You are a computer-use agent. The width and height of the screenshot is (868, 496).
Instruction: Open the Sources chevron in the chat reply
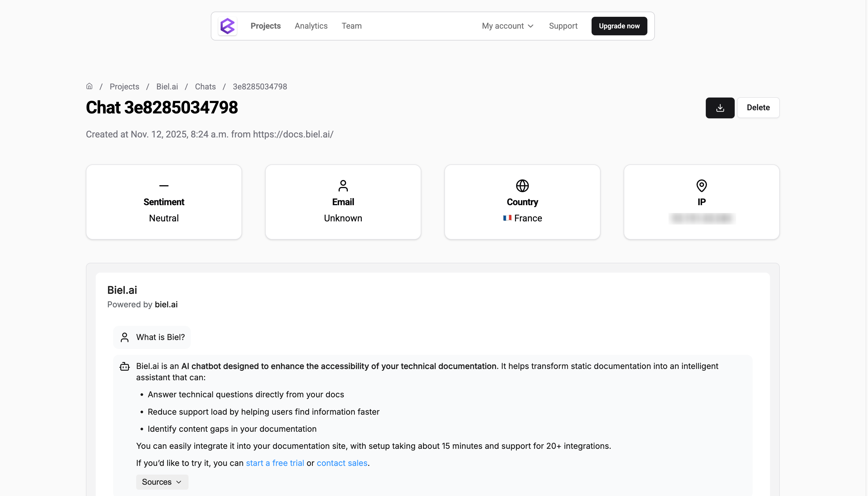pyautogui.click(x=178, y=482)
